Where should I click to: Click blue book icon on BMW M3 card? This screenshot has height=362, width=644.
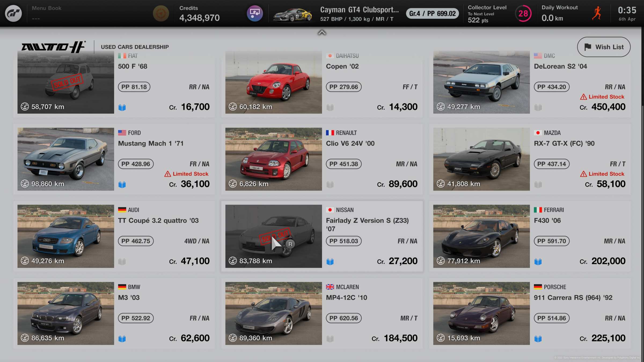[122, 339]
